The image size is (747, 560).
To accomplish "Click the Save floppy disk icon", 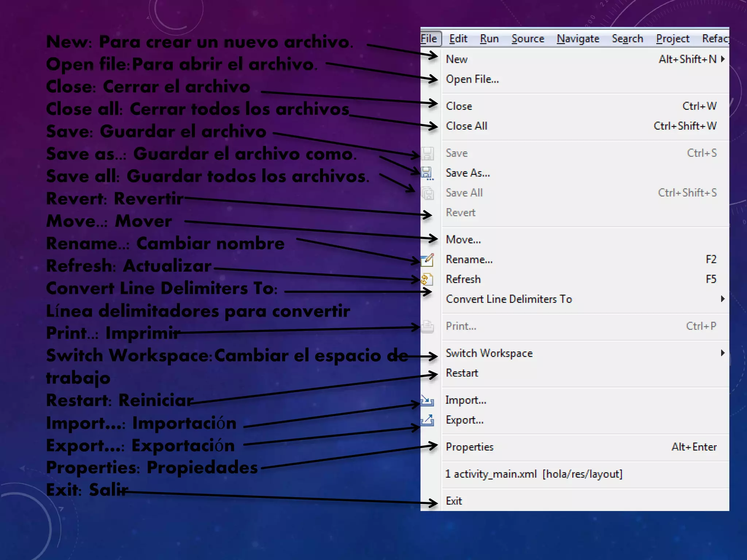I will point(427,153).
